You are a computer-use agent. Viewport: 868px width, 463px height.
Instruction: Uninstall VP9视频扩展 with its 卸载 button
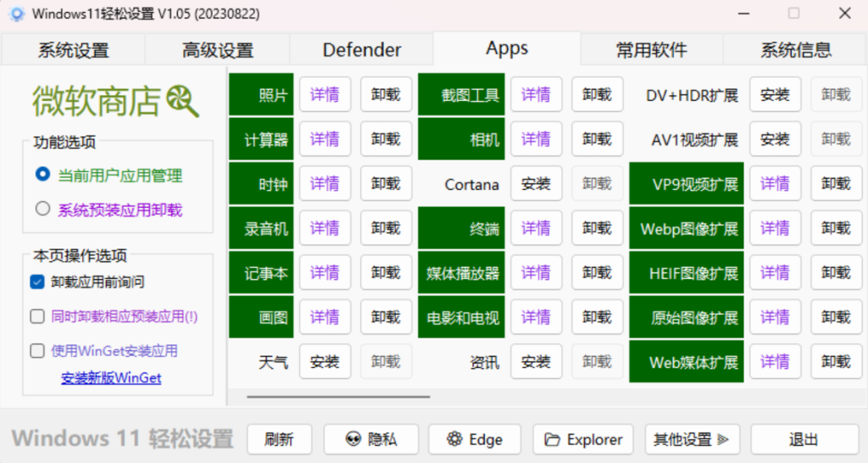[836, 183]
